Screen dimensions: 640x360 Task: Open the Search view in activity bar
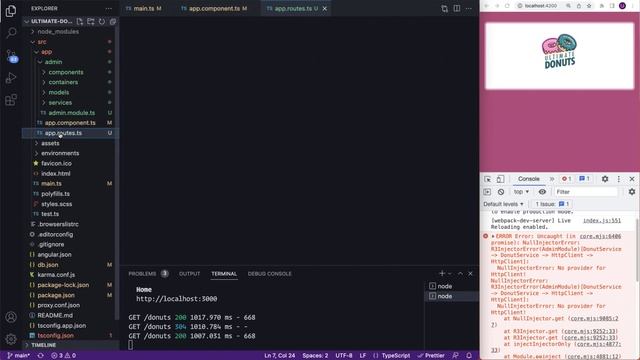[11, 33]
